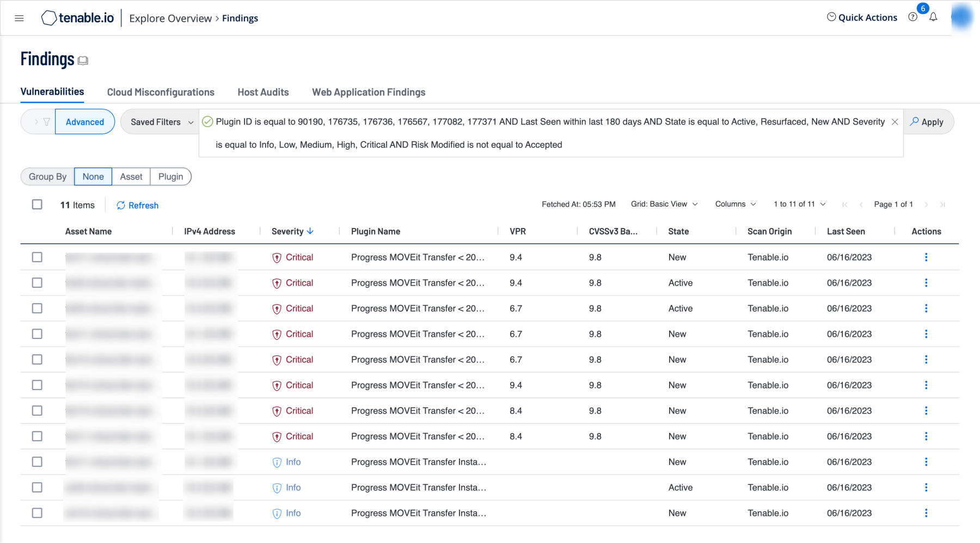Viewport: 980px width, 543px height.
Task: Open the notifications bell
Action: (x=933, y=17)
